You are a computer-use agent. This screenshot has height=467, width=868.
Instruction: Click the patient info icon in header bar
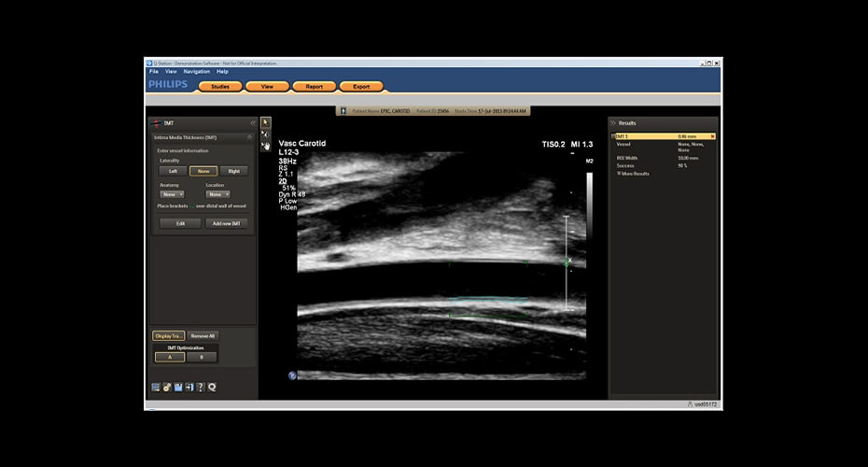pyautogui.click(x=343, y=111)
